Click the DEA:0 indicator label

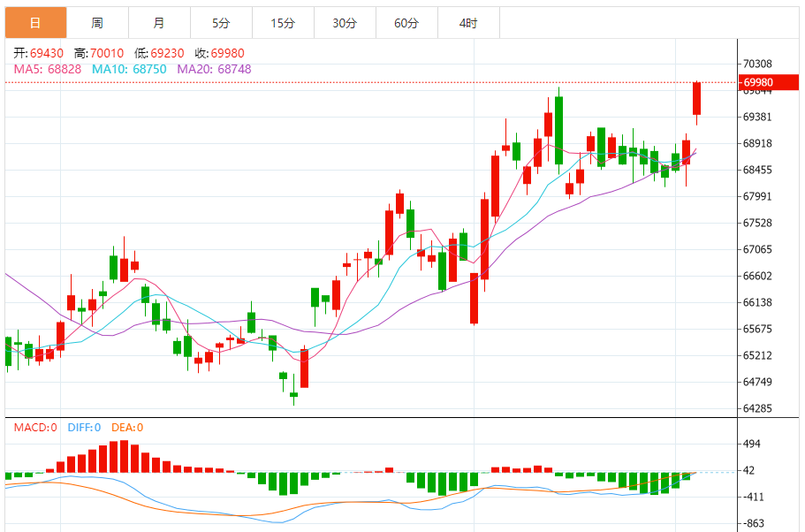pyautogui.click(x=127, y=428)
